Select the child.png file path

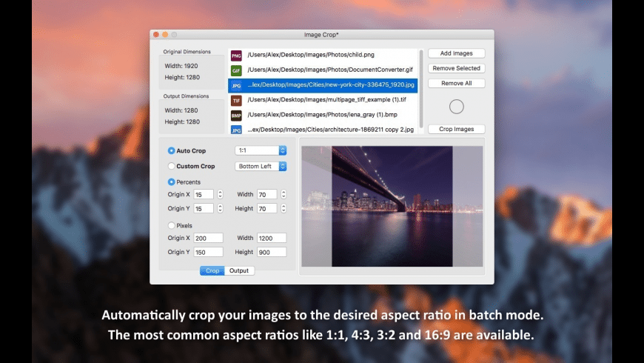coord(311,55)
